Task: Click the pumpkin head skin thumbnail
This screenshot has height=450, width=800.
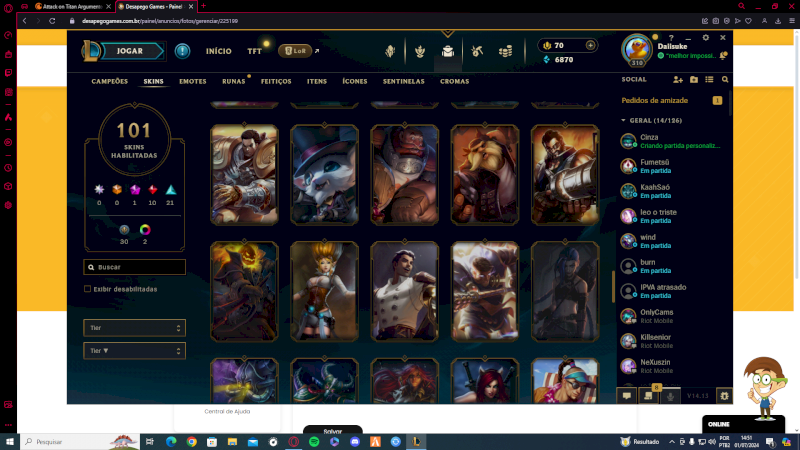Action: [x=244, y=291]
